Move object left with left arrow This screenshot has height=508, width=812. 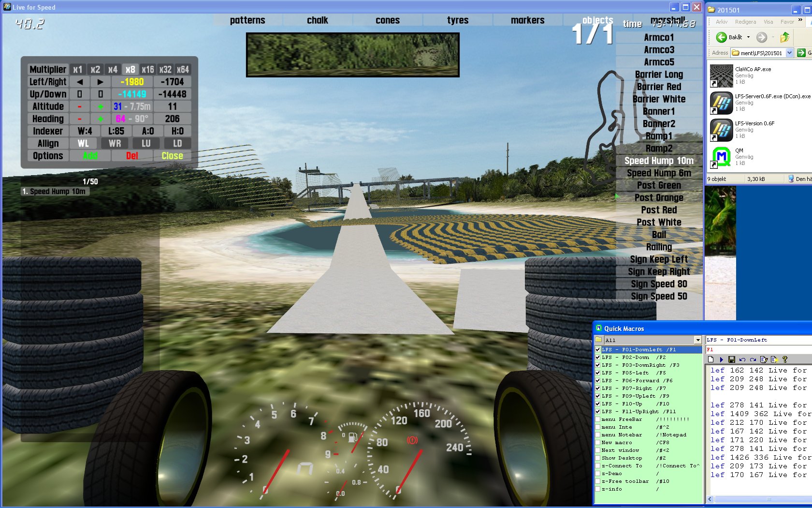tap(80, 82)
